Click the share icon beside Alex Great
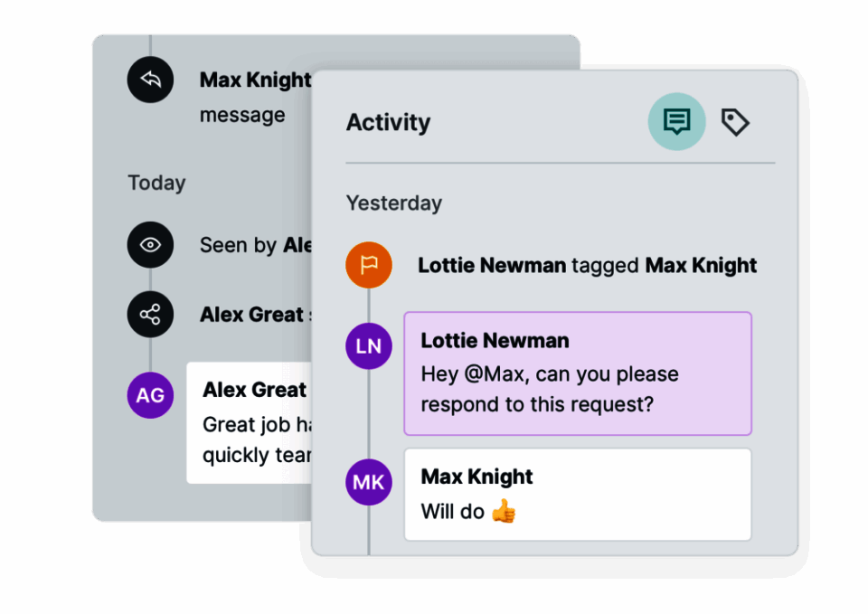The width and height of the screenshot is (868, 614). coord(150,315)
